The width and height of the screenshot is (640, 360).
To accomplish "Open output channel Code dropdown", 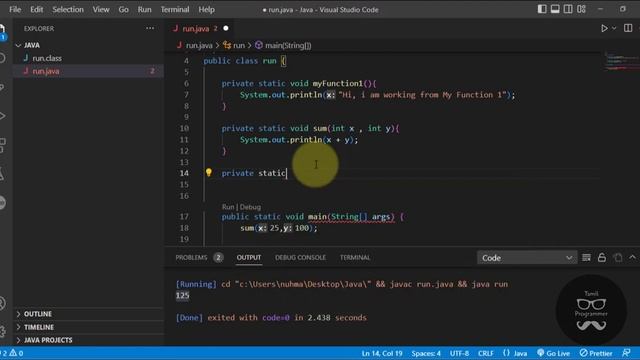I will pyautogui.click(x=527, y=258).
